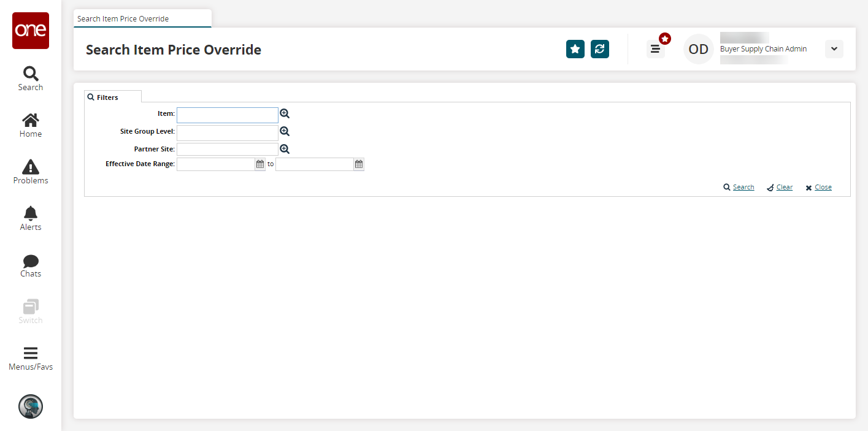Expand the user profile dropdown arrow
Screen dimensions: 868x431
click(834, 49)
